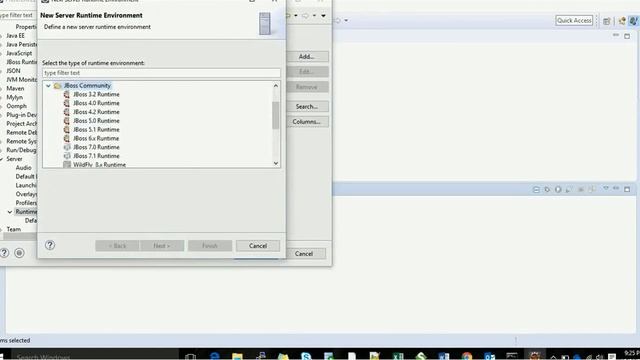The height and width of the screenshot is (360, 640).
Task: Switch to the Java EE perspective icon
Action: click(622, 21)
